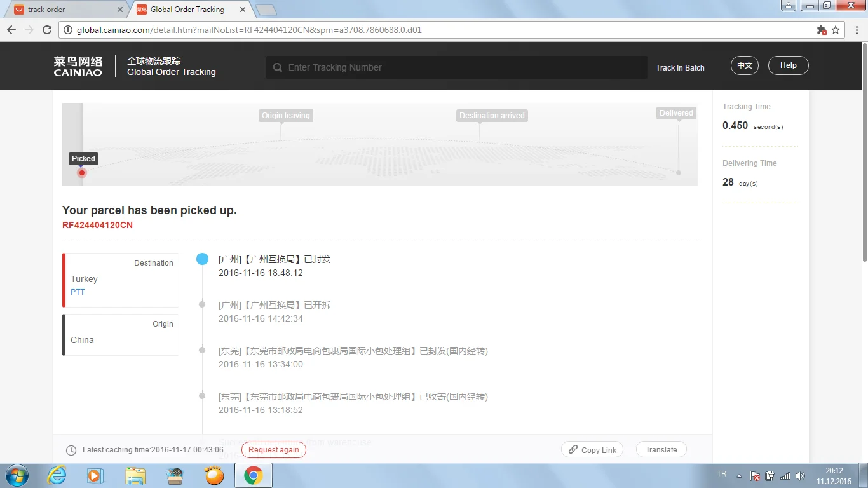Click the red Picked location dot
Screen dimensions: 868x488
pyautogui.click(x=81, y=173)
